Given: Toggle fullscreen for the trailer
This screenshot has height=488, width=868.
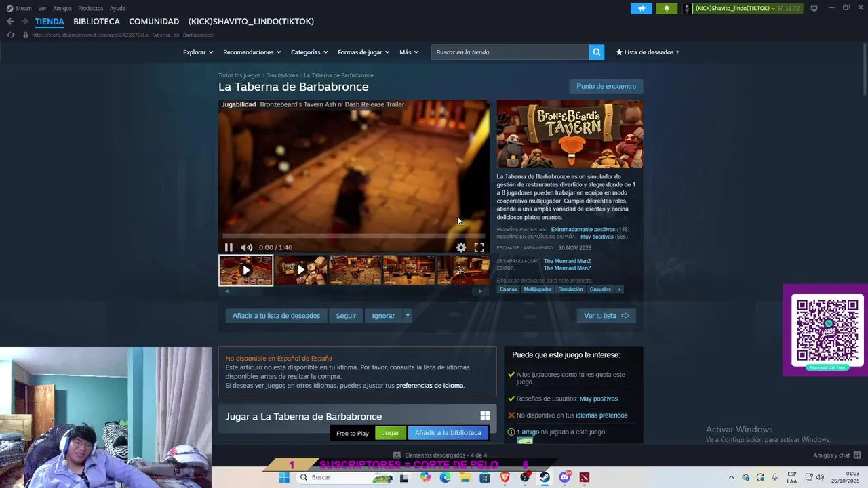Looking at the screenshot, I should [479, 247].
